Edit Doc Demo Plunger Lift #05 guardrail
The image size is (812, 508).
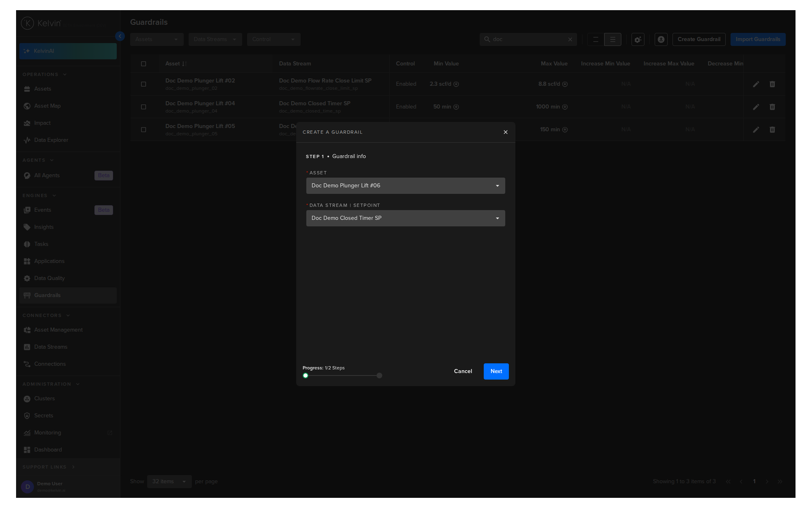pyautogui.click(x=756, y=130)
